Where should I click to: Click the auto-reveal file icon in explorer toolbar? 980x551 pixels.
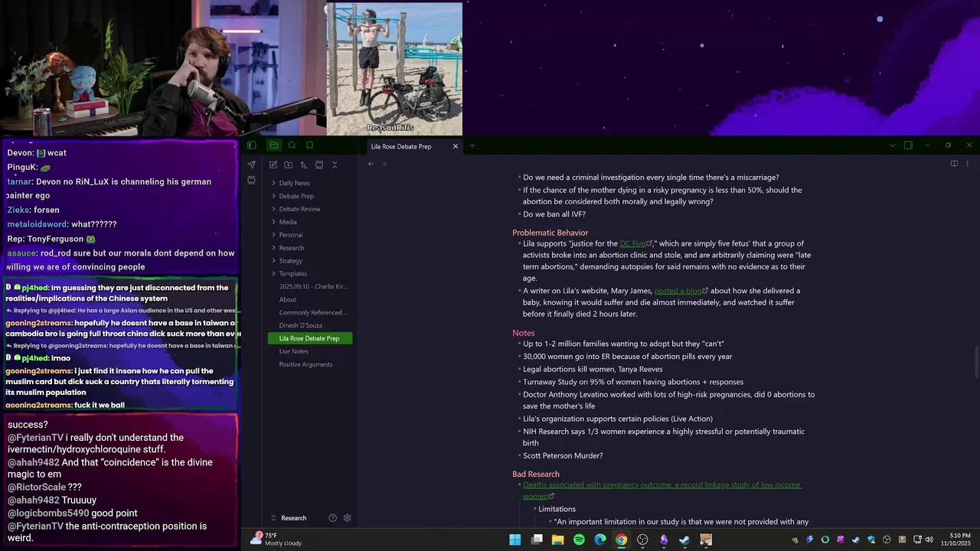(319, 165)
